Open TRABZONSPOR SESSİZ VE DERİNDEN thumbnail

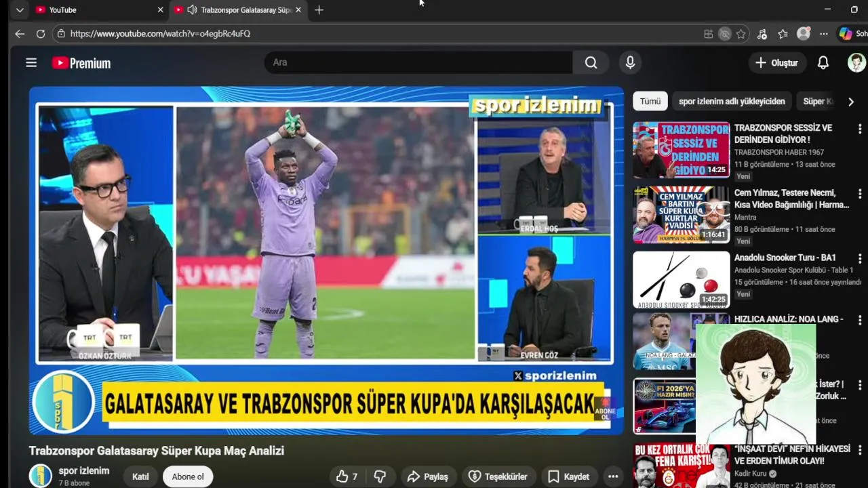681,150
